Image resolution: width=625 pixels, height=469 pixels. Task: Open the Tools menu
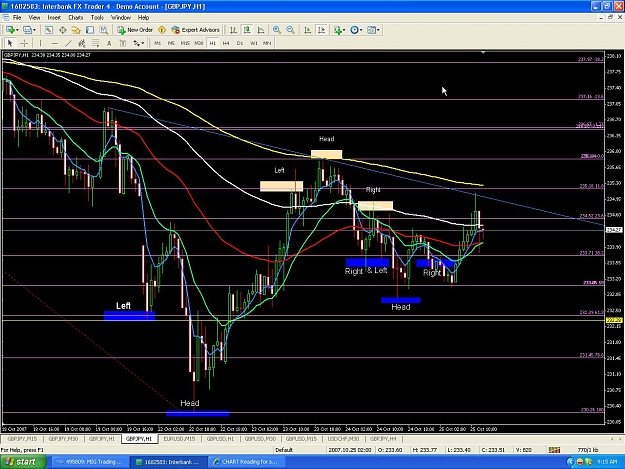(97, 18)
